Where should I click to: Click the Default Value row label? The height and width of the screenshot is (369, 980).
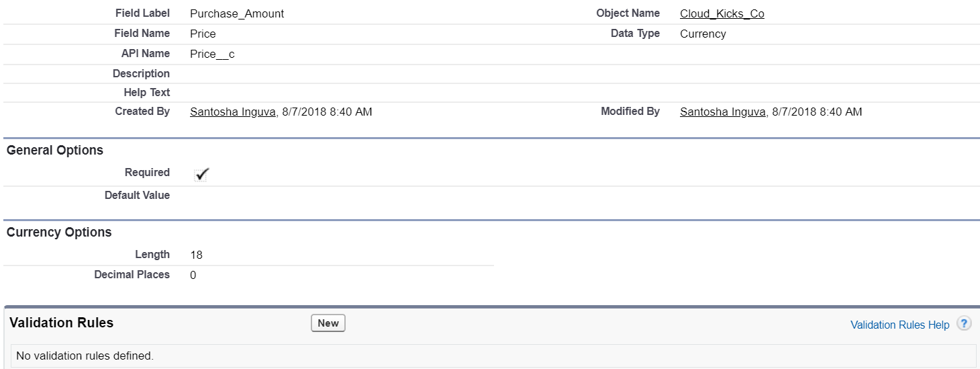137,195
